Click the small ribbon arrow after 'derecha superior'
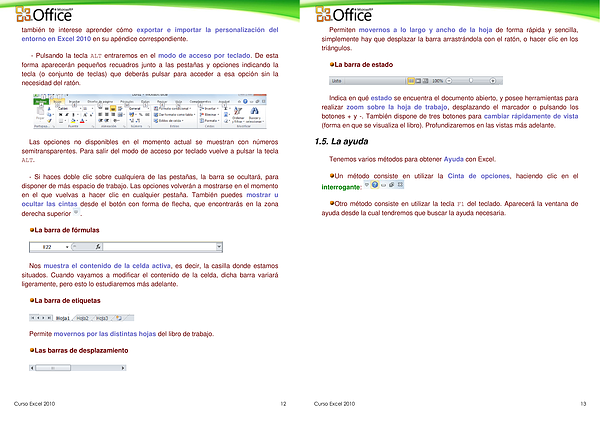The image size is (600, 424). 76,212
